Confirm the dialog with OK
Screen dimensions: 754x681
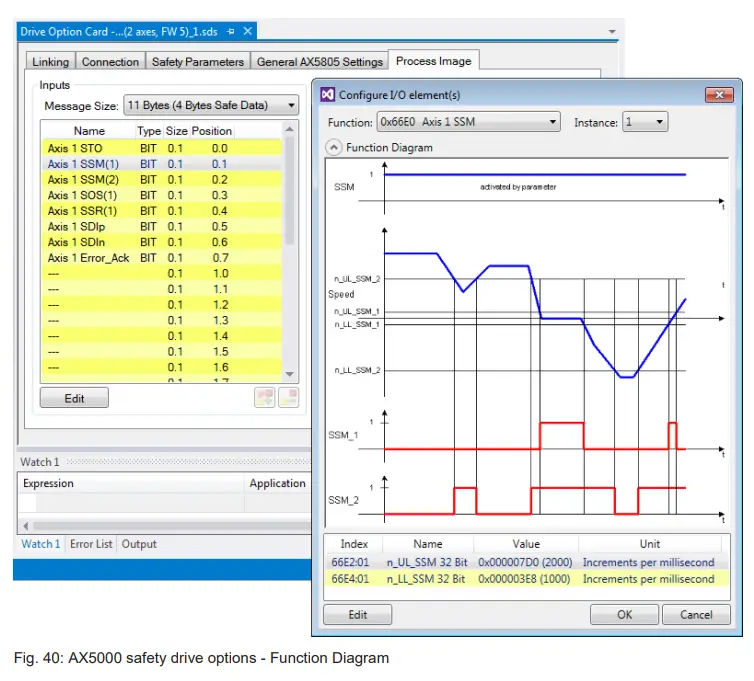click(624, 615)
